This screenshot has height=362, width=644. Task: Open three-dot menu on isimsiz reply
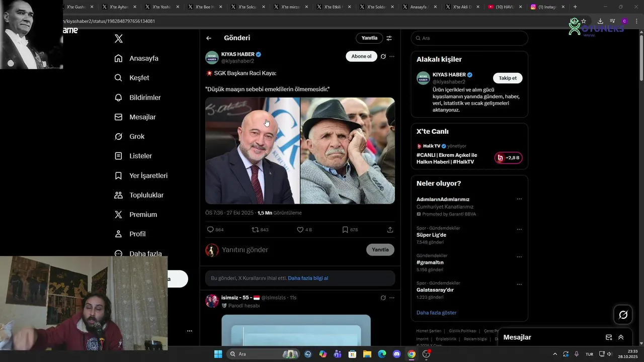tap(392, 298)
